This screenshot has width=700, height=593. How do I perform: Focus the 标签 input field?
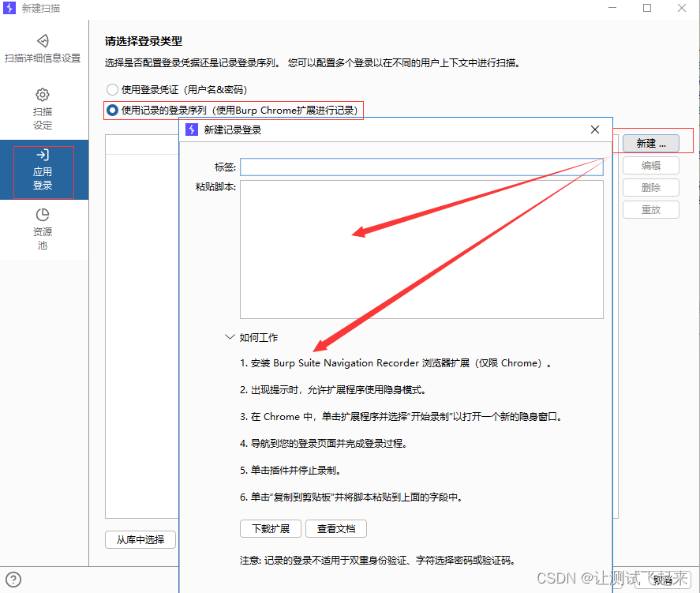[421, 167]
